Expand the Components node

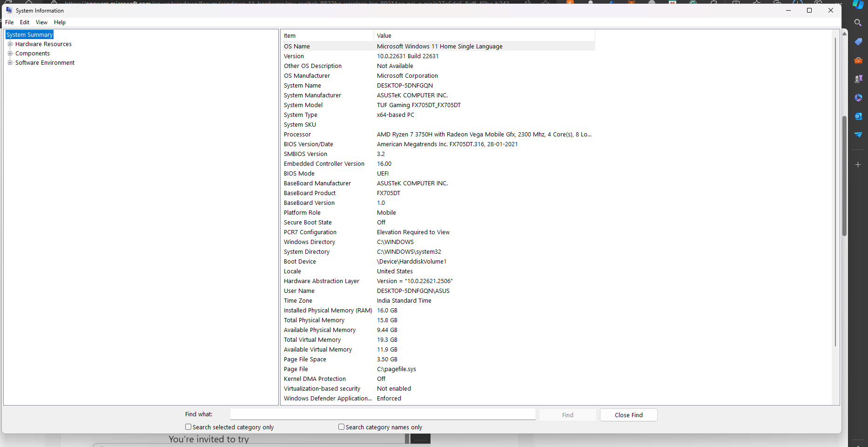[x=10, y=53]
